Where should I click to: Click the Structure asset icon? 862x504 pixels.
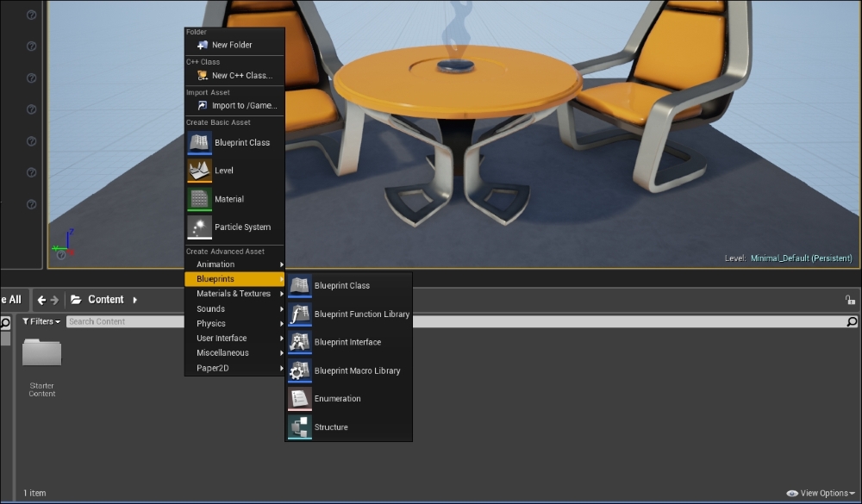pos(300,427)
